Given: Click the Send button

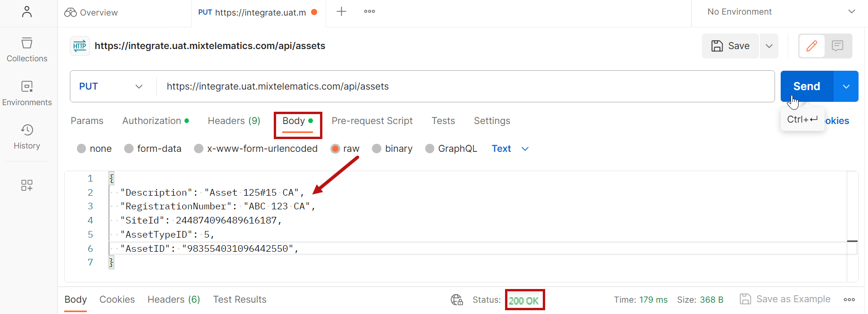Looking at the screenshot, I should click(x=807, y=86).
